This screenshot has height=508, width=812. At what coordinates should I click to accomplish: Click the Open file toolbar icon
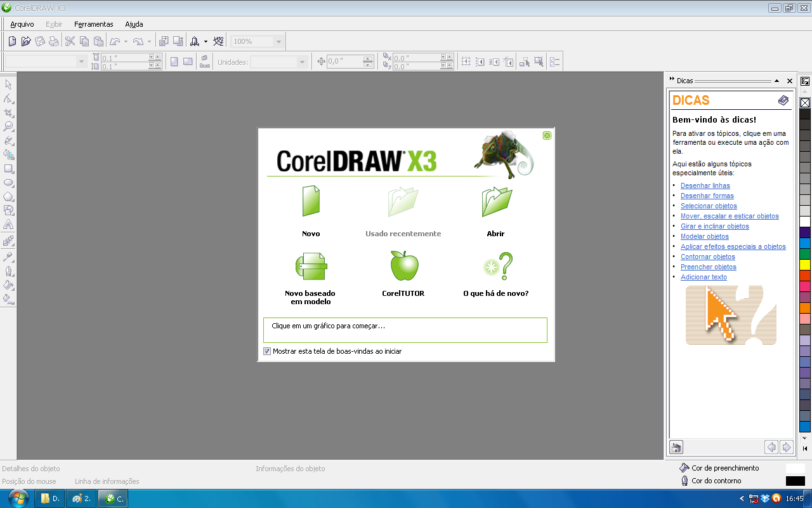26,41
